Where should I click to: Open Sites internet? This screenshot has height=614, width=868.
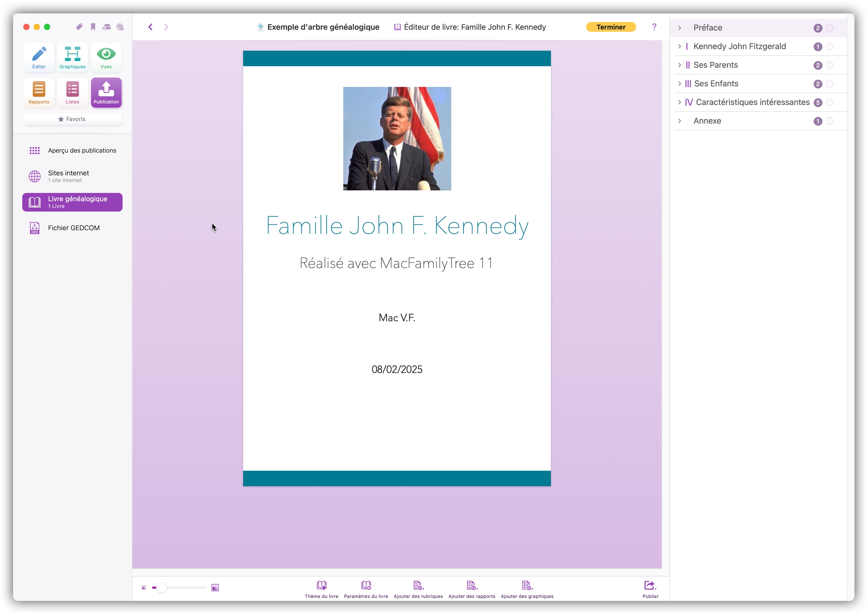click(73, 176)
